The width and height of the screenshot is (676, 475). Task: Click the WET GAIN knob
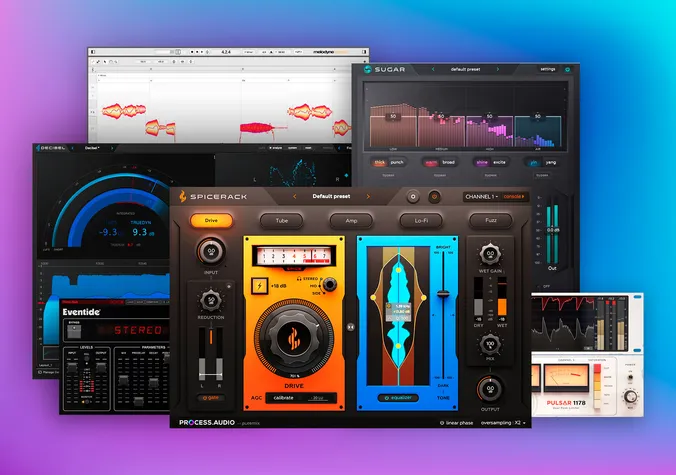(x=490, y=254)
